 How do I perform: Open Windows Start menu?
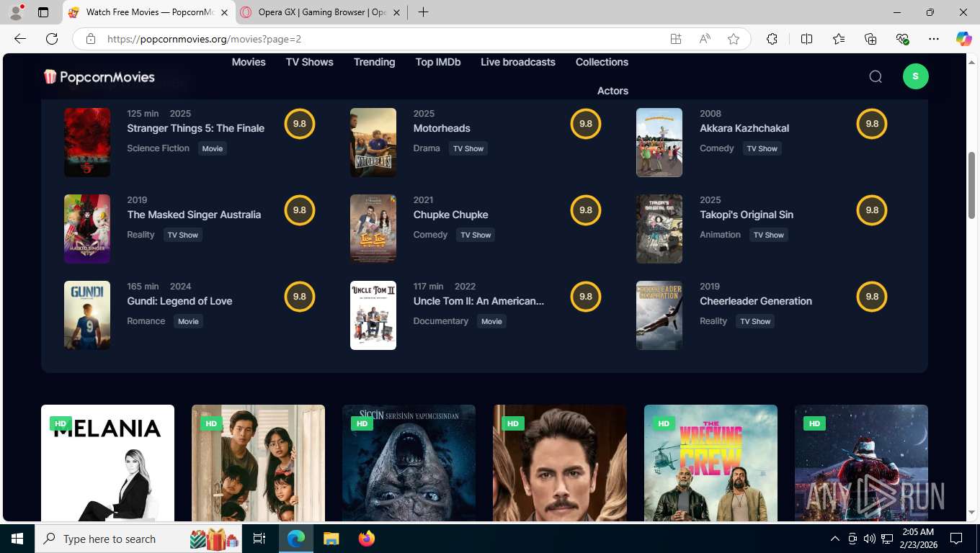tap(17, 539)
